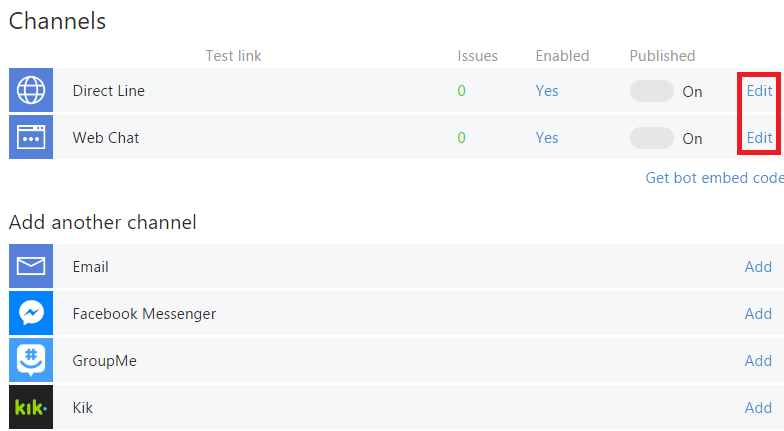The image size is (784, 431).
Task: Click the Facebook Messenger channel name
Action: (144, 314)
